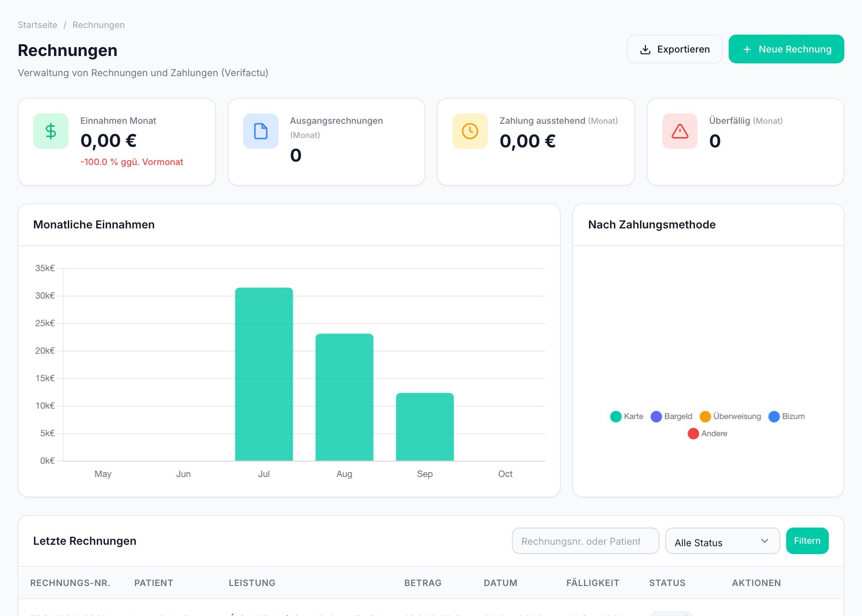Click the Einnahmen Monat card label
Viewport: 862px width, 616px height.
click(118, 121)
